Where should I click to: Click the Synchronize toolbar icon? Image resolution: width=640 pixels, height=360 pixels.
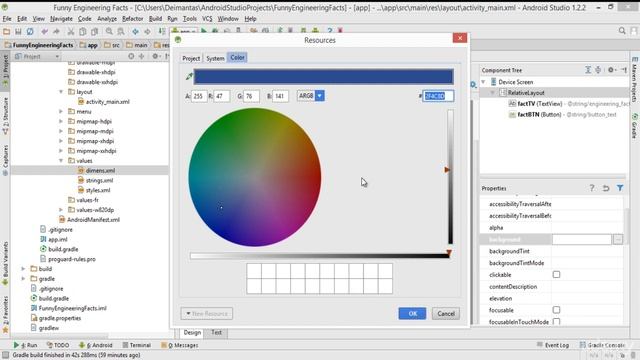tap(30, 31)
